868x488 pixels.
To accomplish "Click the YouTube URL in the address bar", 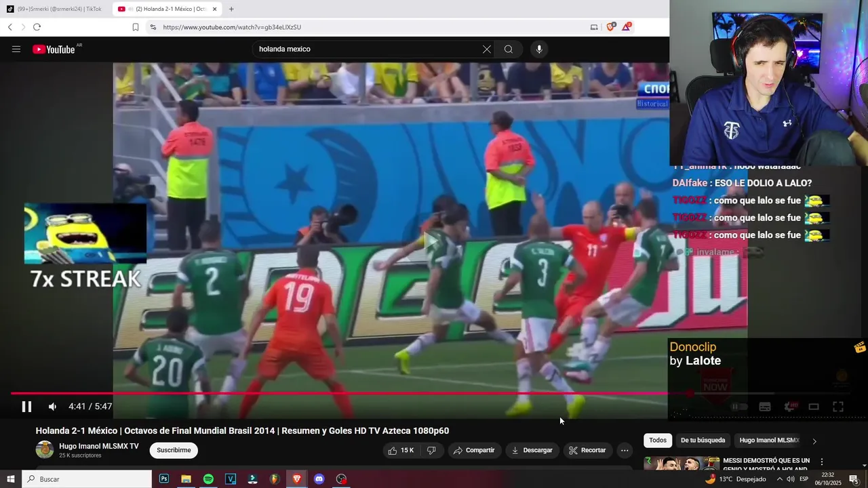I will tap(232, 27).
